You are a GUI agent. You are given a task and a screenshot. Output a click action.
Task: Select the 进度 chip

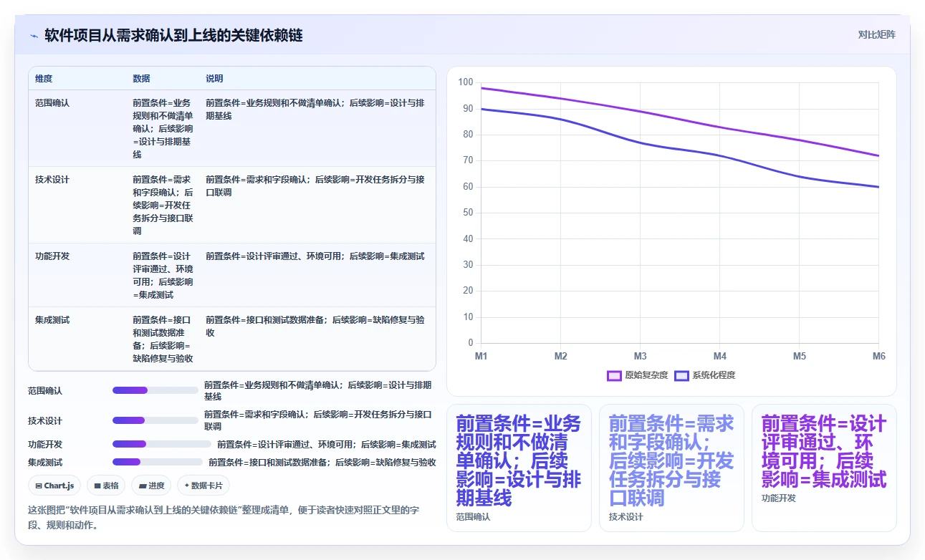151,486
